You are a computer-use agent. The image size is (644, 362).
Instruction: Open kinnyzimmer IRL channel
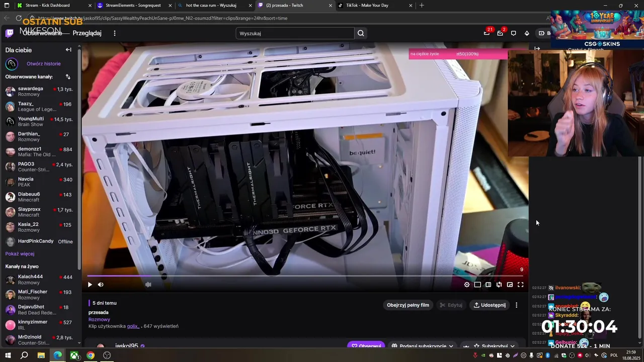point(40,325)
